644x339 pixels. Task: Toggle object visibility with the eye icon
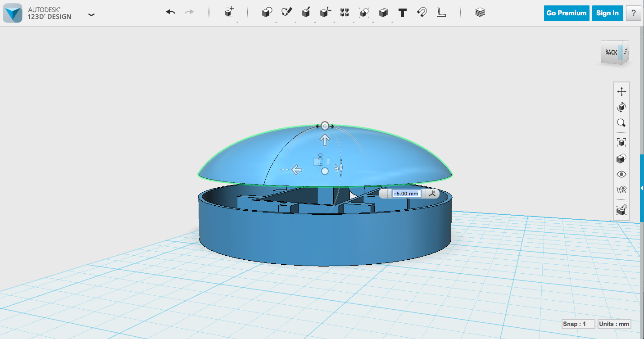click(621, 174)
